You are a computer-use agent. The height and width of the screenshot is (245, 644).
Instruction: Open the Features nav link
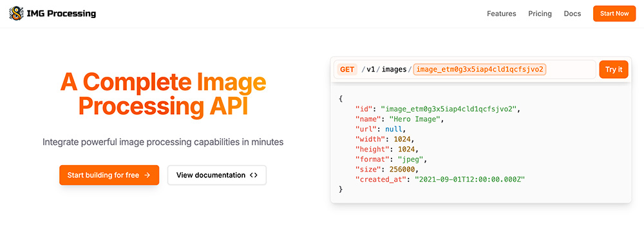[x=502, y=14]
